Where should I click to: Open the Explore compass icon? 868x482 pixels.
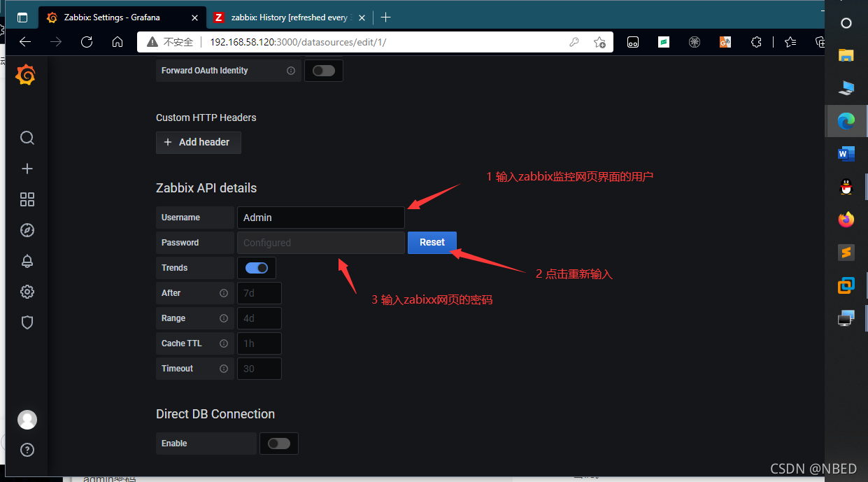tap(27, 230)
